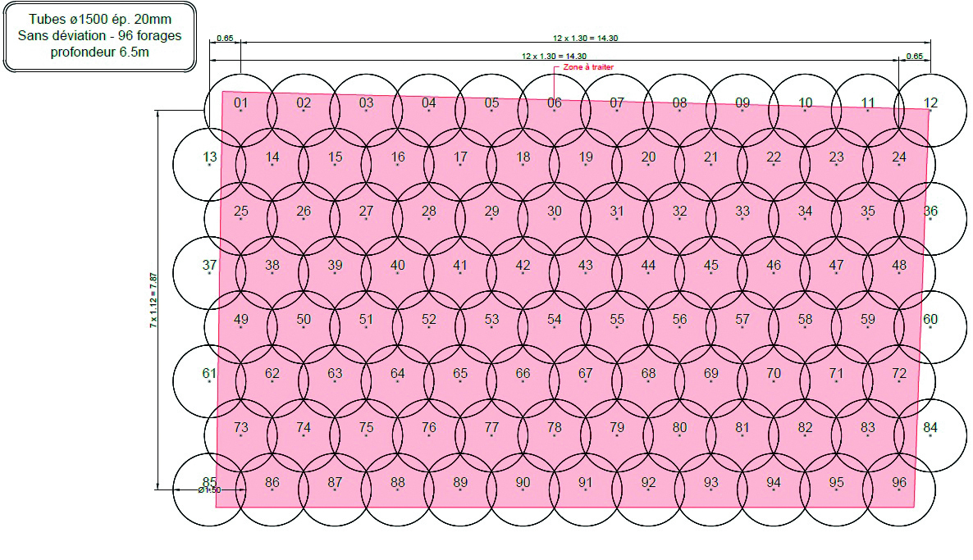The height and width of the screenshot is (560, 973).
Task: Select borehole number 24
Action: point(899,157)
